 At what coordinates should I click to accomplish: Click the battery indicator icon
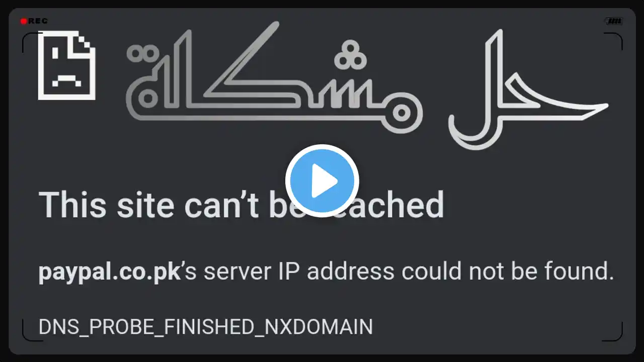point(614,21)
